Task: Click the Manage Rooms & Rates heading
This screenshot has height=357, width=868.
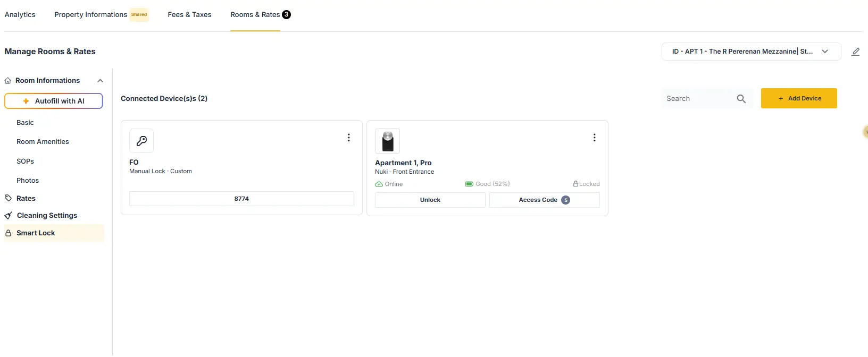Action: tap(50, 52)
